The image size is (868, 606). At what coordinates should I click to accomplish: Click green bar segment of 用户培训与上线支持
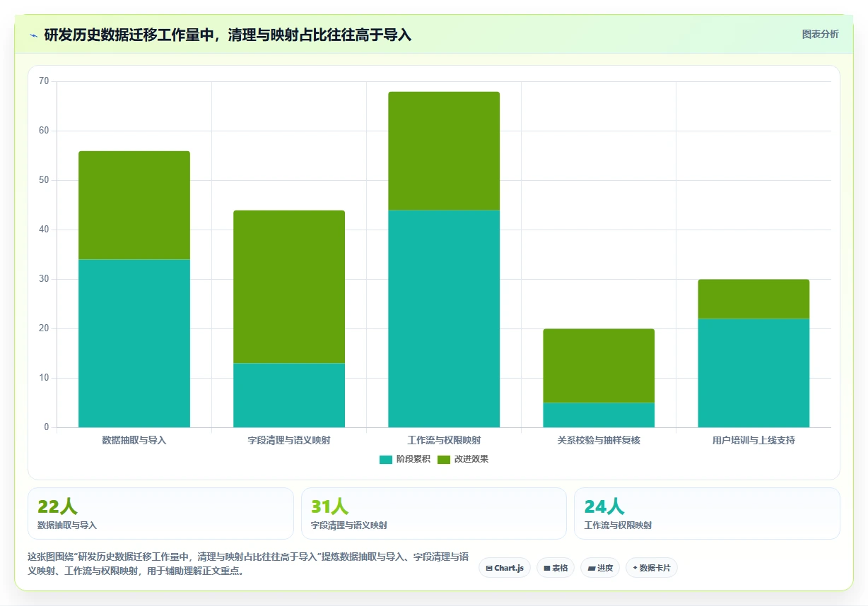(753, 299)
